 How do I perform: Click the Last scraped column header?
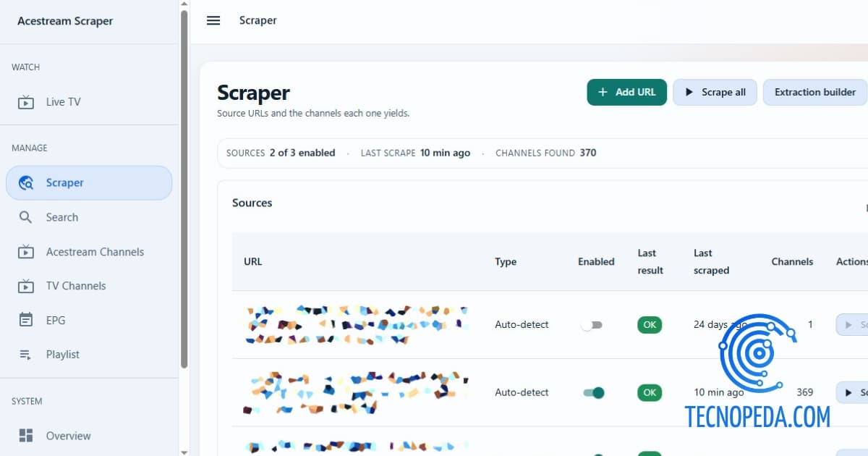711,262
